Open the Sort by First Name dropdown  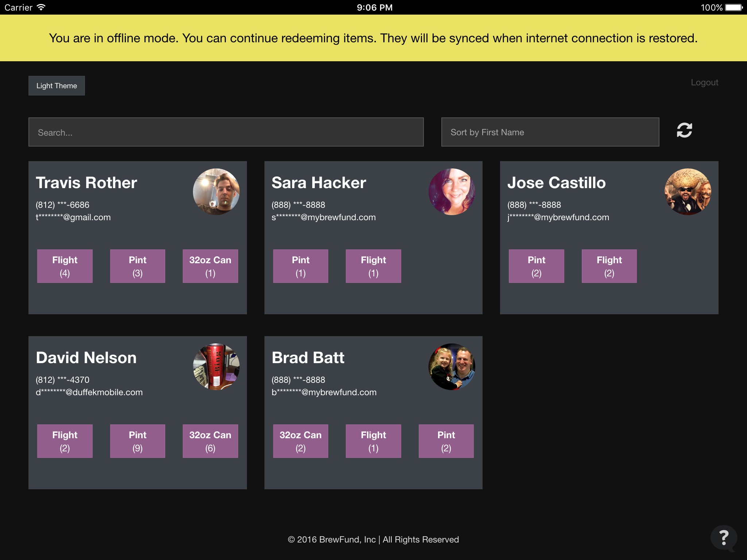click(x=550, y=132)
